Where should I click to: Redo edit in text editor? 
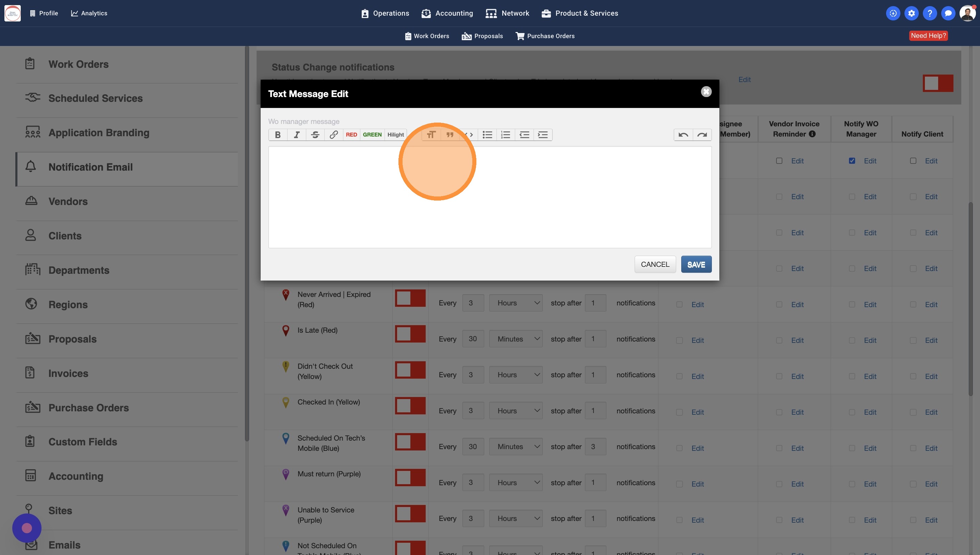click(x=702, y=134)
